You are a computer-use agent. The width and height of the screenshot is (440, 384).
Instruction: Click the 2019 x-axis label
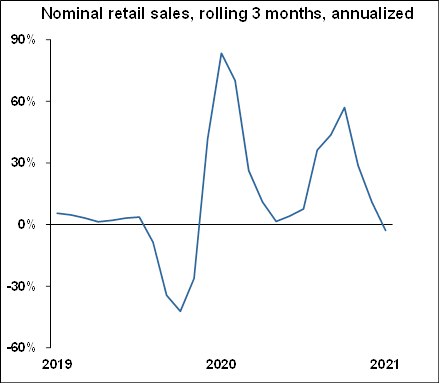[57, 364]
